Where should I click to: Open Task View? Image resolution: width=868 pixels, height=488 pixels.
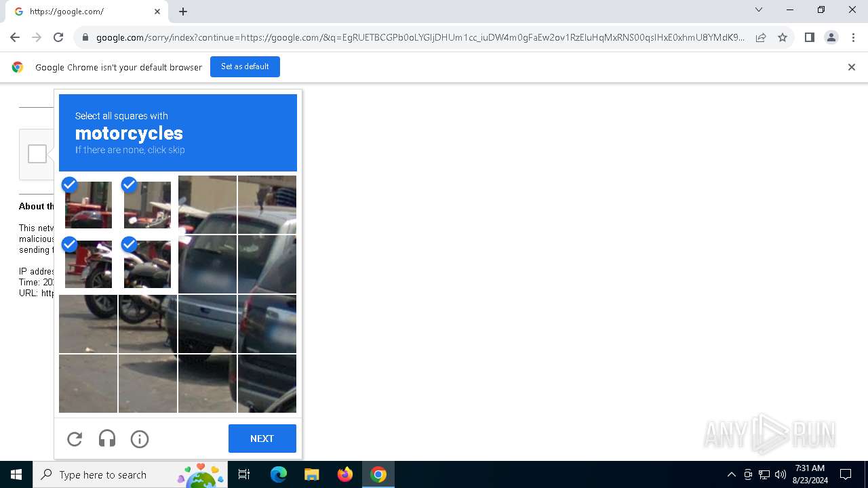(x=244, y=474)
